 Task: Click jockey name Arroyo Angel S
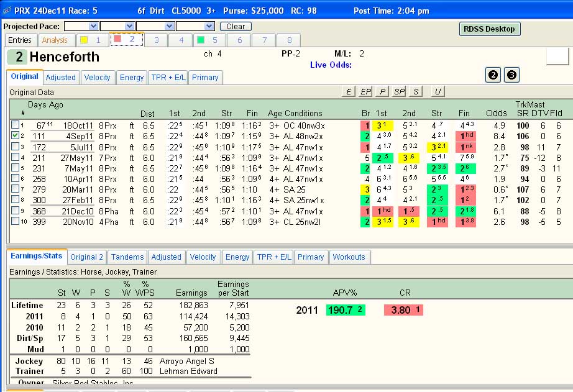coord(186,361)
